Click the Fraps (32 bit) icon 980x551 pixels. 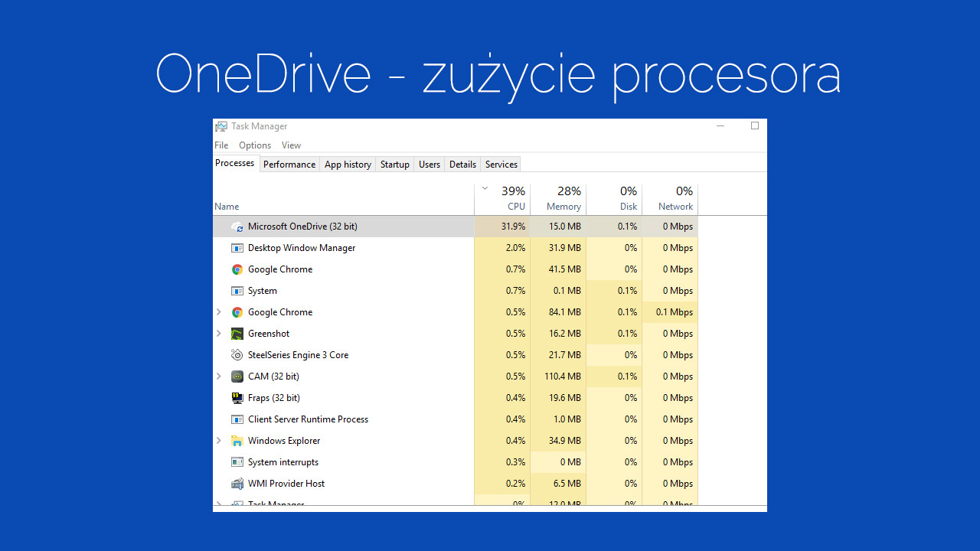(x=237, y=398)
